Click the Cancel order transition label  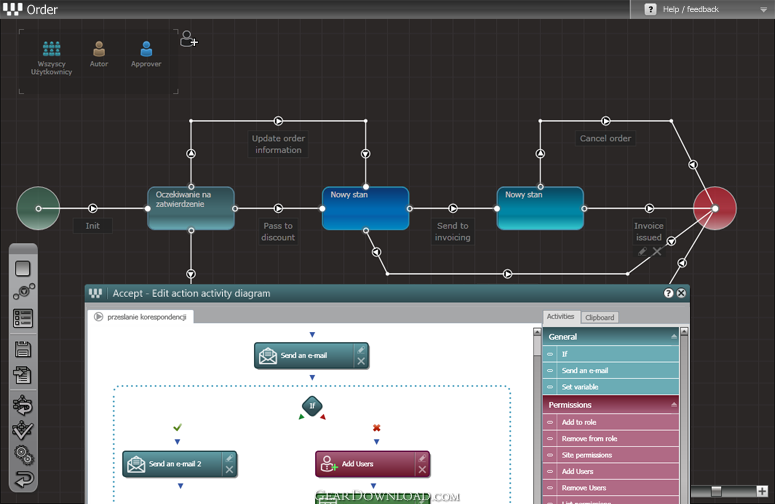click(605, 138)
